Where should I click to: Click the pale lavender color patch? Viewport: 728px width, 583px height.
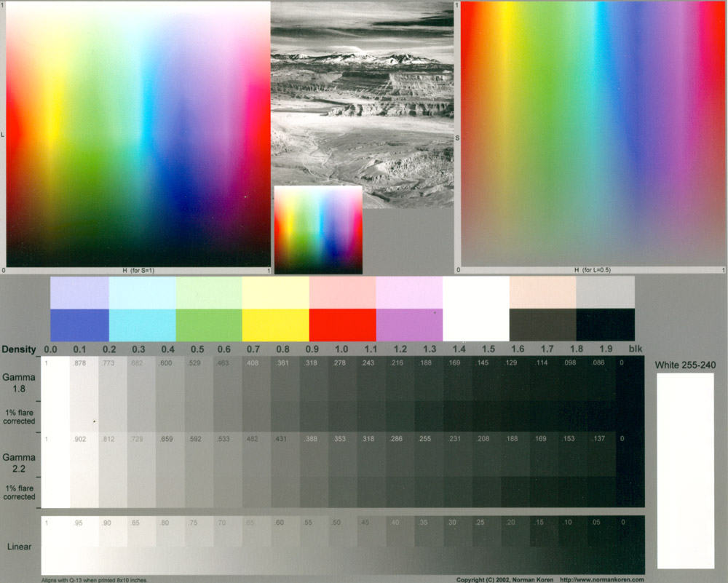tap(79, 293)
